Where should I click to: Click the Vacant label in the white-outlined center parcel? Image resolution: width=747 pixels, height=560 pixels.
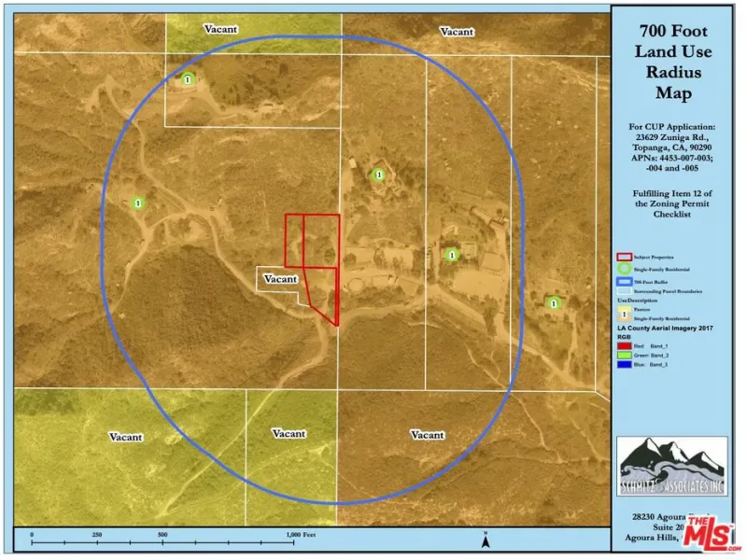[280, 279]
